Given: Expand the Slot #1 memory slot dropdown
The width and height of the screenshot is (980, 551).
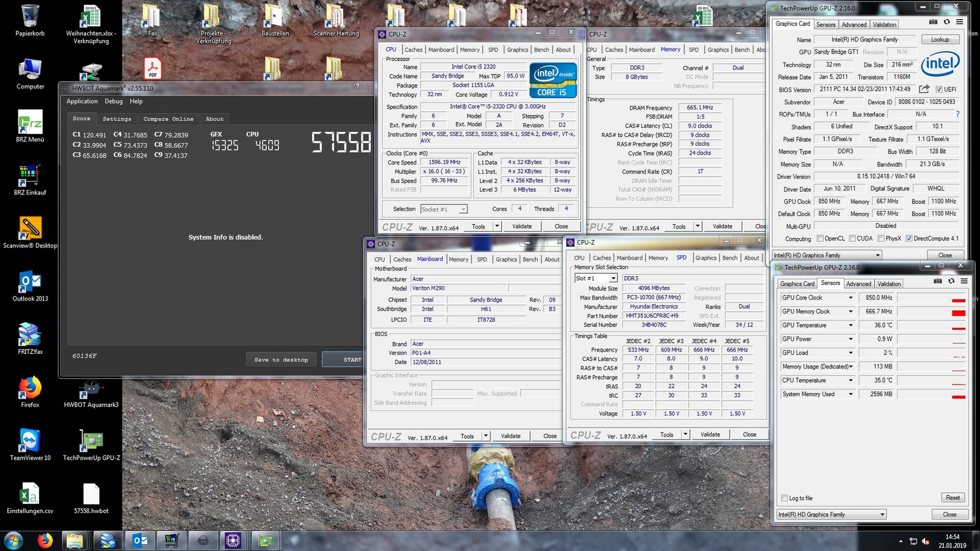Looking at the screenshot, I should (613, 279).
